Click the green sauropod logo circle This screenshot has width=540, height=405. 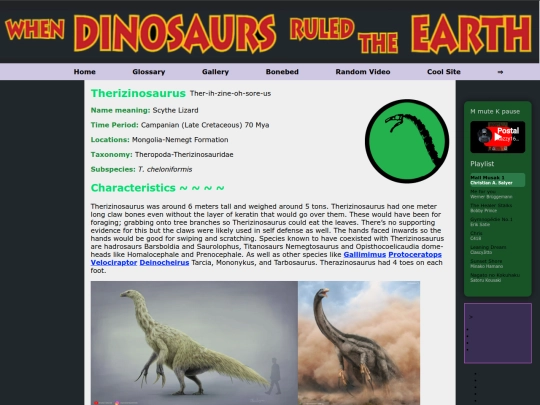click(x=407, y=141)
